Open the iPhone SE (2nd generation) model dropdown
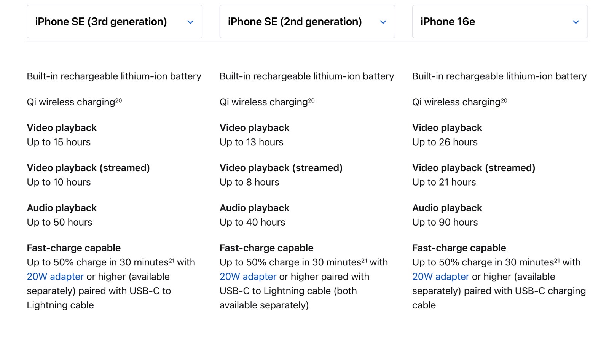The height and width of the screenshot is (364, 609). coord(307,22)
